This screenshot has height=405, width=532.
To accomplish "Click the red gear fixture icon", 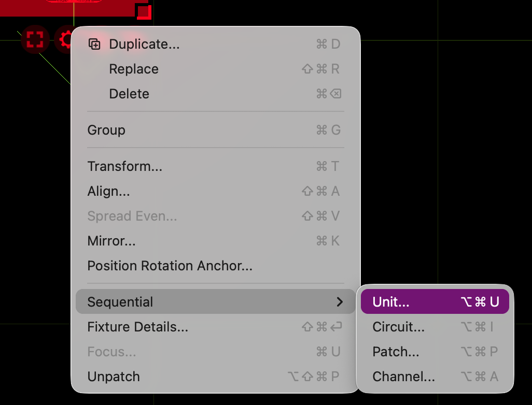I will coord(65,39).
